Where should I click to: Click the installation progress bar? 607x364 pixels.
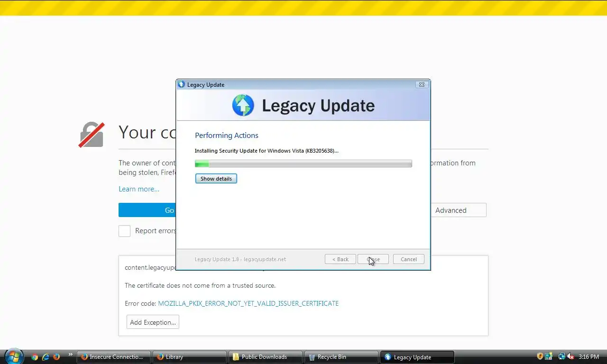[x=303, y=164]
